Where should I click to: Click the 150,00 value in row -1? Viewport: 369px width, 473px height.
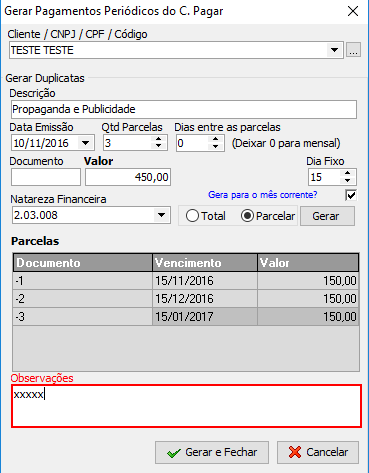[308, 281]
